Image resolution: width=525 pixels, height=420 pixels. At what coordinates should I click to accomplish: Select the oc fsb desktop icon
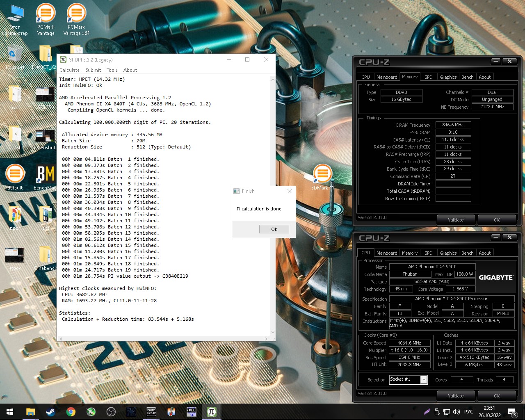tap(15, 138)
